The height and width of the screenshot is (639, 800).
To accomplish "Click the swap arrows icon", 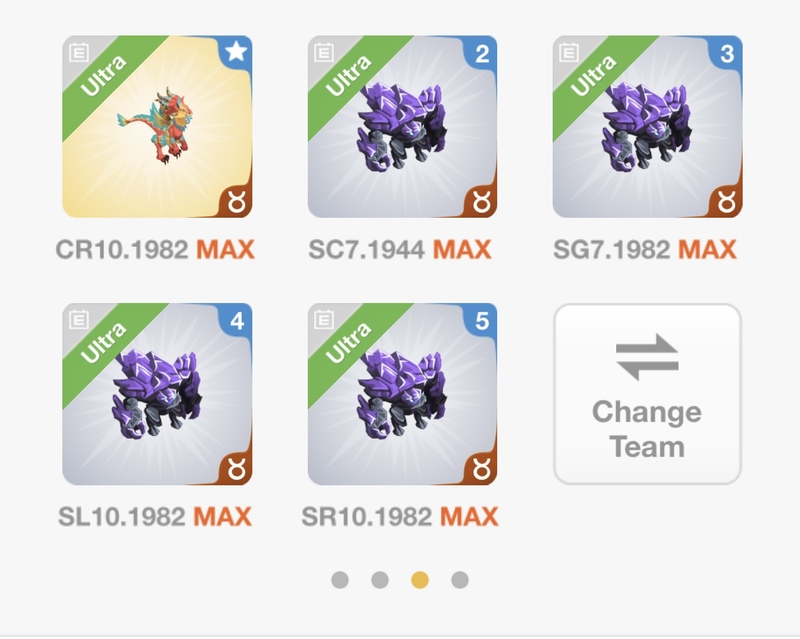I will [x=647, y=357].
